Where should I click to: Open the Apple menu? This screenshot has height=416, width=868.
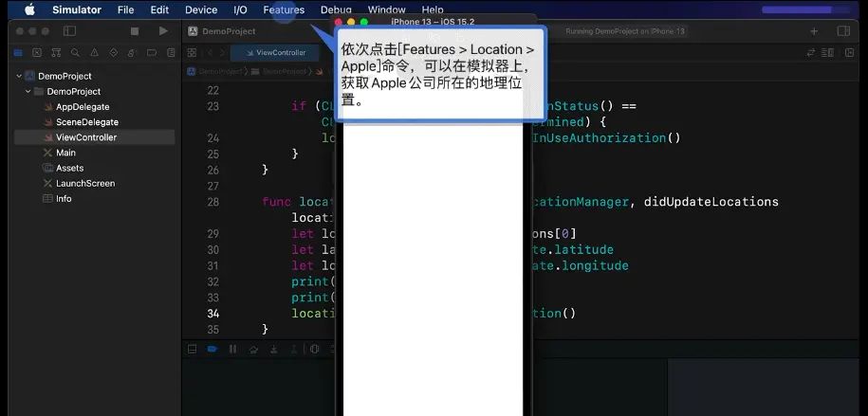click(x=29, y=9)
